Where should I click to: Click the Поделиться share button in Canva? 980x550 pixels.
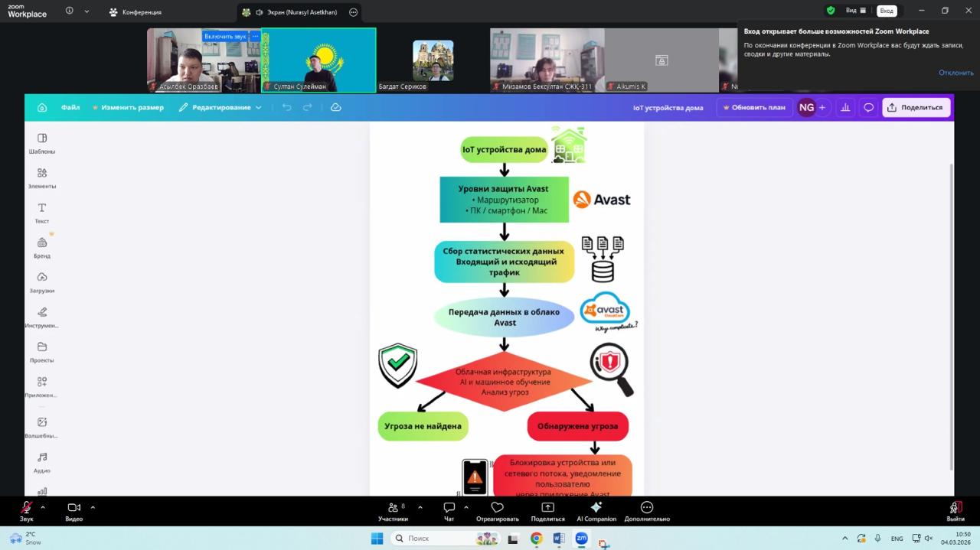point(916,108)
